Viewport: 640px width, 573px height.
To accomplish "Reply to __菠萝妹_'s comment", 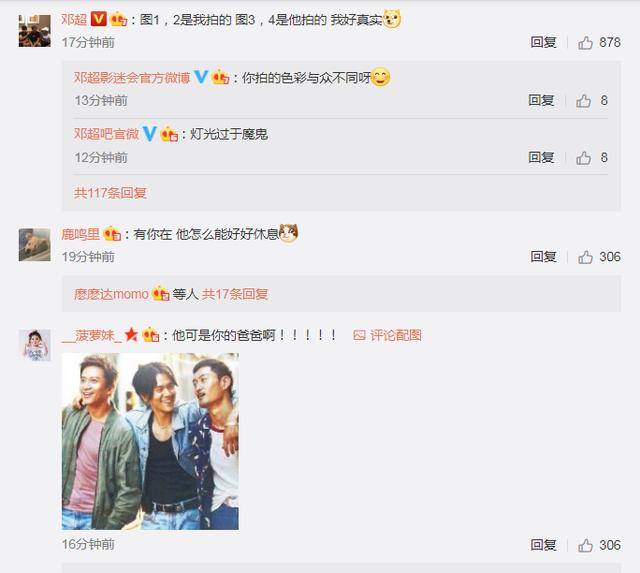I will tap(543, 545).
